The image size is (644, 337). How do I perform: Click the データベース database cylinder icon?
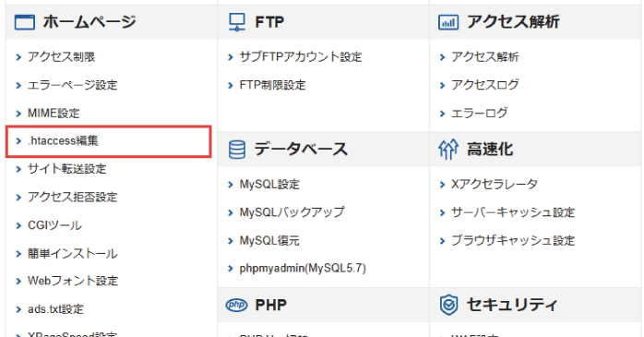click(x=237, y=150)
